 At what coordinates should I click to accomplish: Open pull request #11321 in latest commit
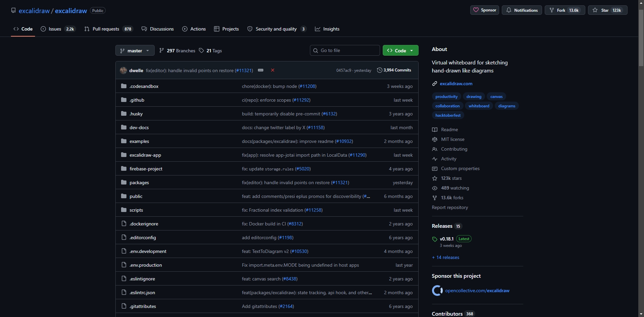point(244,70)
